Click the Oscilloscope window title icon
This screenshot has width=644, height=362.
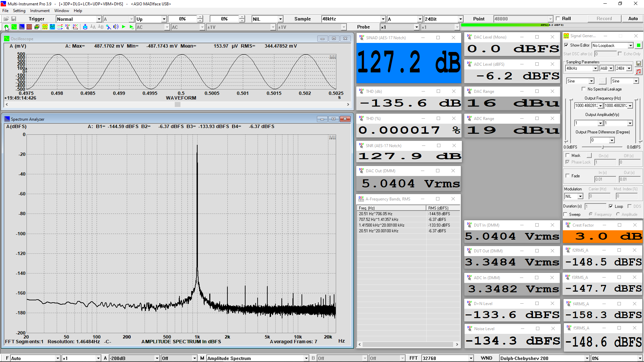pyautogui.click(x=7, y=39)
